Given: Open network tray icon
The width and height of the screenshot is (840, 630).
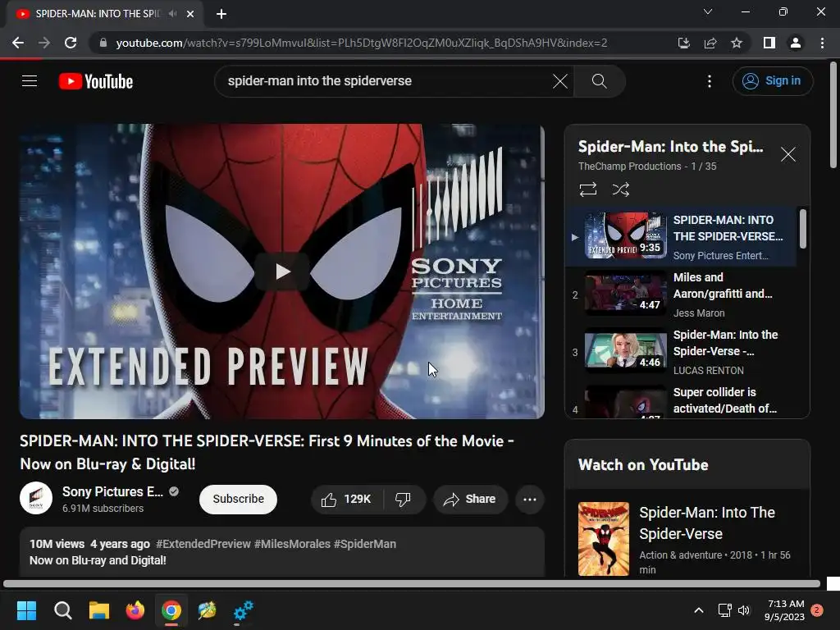Looking at the screenshot, I should click(724, 610).
